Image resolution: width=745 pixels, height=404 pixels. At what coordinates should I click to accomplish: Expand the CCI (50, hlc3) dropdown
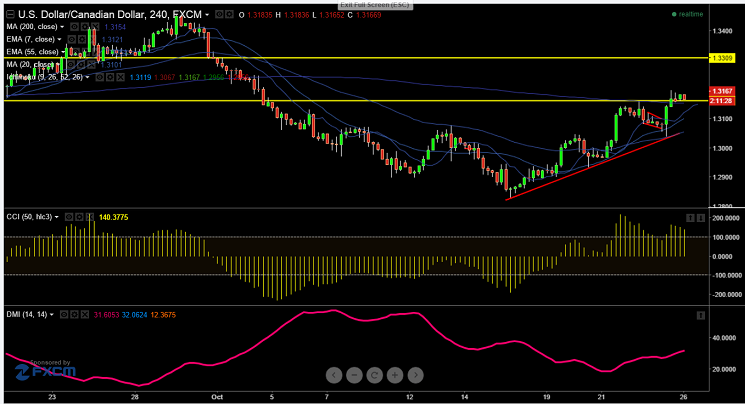click(57, 217)
